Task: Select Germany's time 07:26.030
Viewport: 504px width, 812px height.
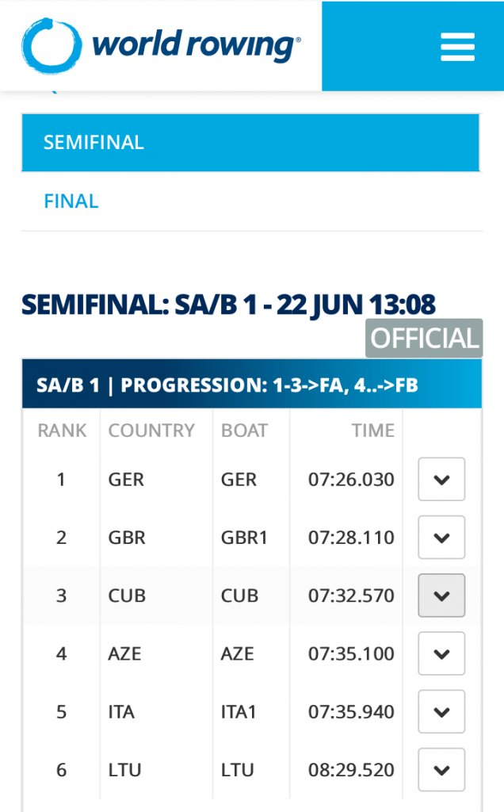Action: [351, 480]
